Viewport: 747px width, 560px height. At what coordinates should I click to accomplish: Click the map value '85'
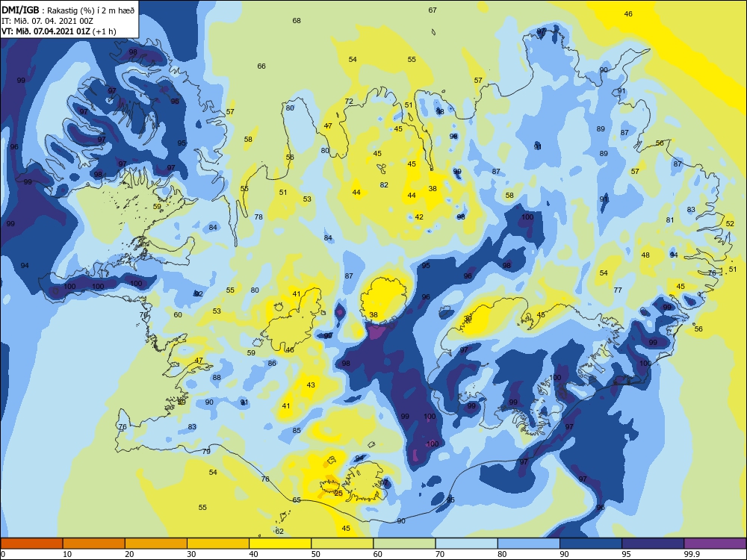297,431
